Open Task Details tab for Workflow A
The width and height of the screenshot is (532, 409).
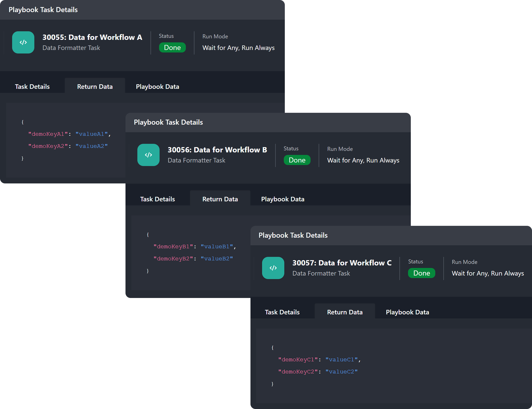tap(32, 87)
